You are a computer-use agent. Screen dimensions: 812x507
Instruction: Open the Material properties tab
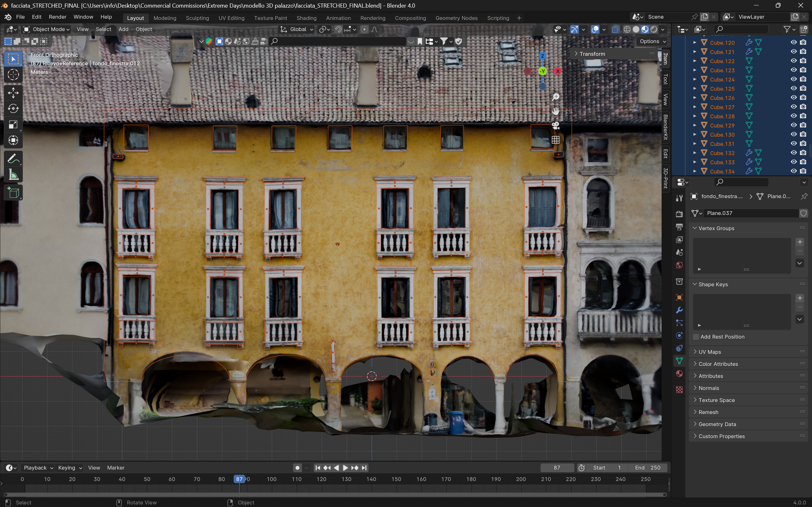(x=679, y=374)
